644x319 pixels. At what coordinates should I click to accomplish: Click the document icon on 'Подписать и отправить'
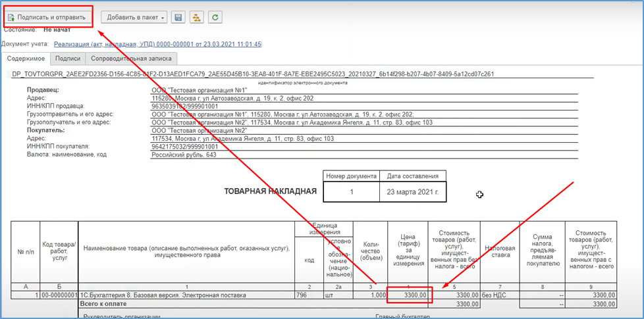coord(11,18)
